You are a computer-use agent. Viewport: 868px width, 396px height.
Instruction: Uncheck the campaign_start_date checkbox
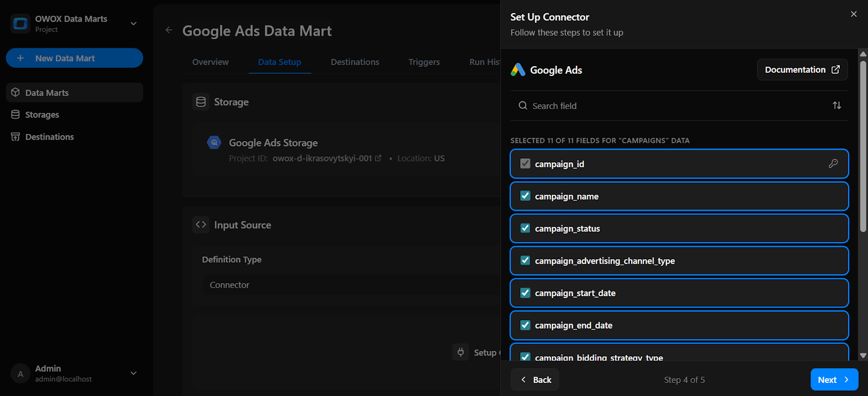tap(525, 293)
